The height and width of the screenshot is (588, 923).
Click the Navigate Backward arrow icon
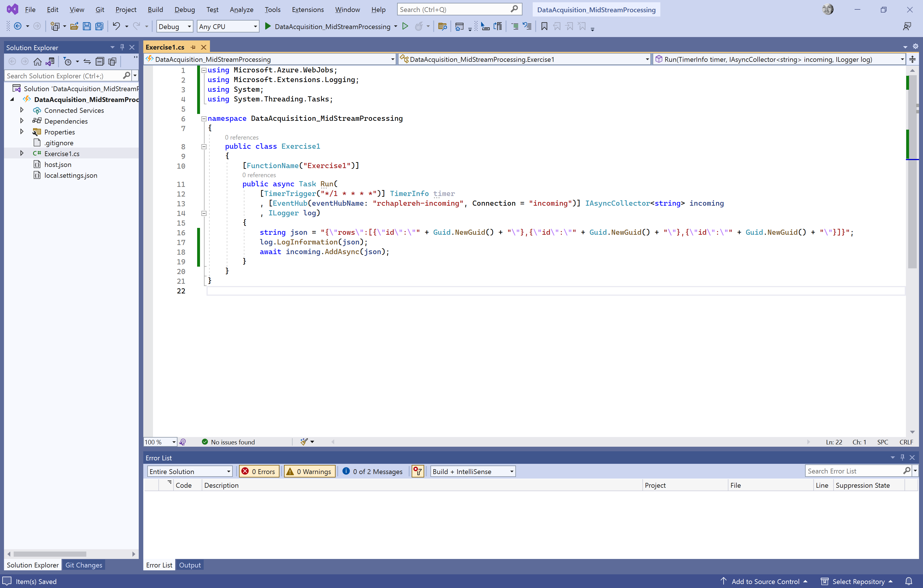[18, 26]
